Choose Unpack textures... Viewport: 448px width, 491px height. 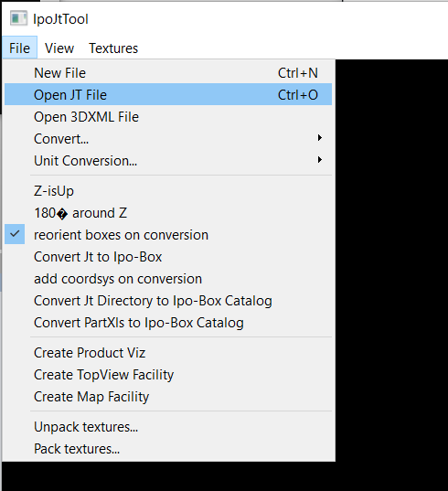coord(168,426)
